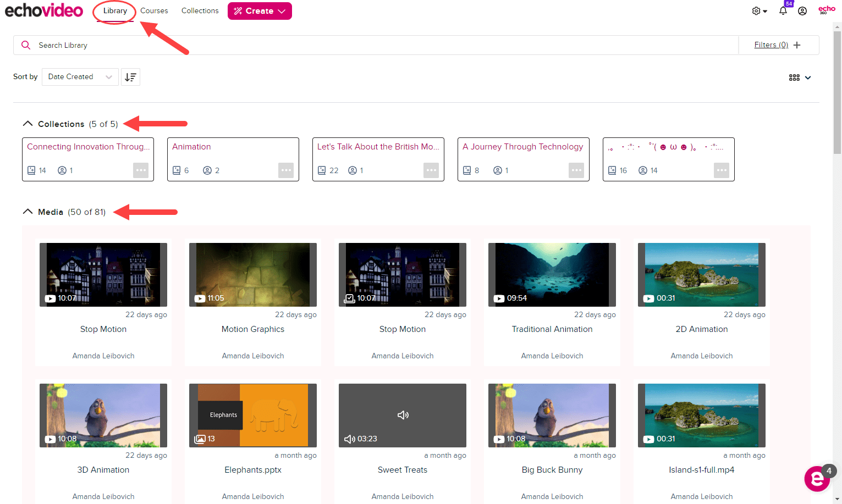Open the Island-s1-full.mp4 thumbnail
The image size is (842, 504).
(x=702, y=416)
